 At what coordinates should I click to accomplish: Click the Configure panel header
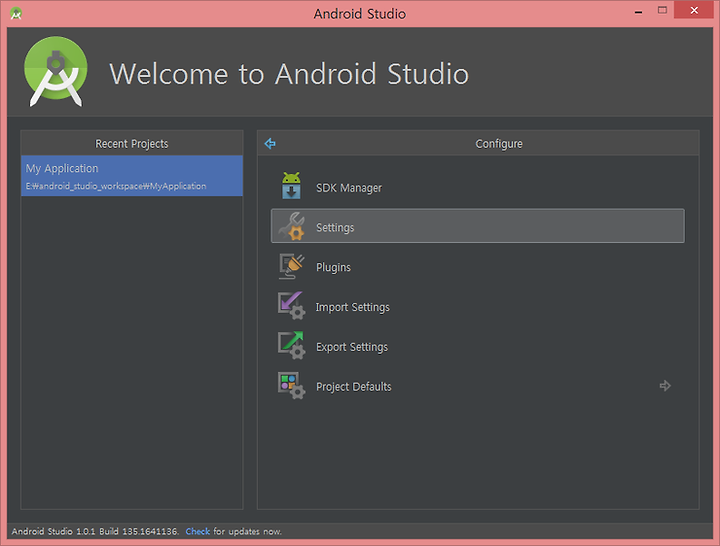(499, 144)
